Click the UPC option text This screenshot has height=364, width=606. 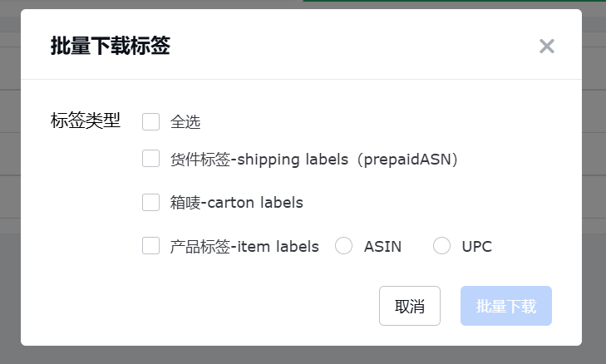tap(477, 246)
